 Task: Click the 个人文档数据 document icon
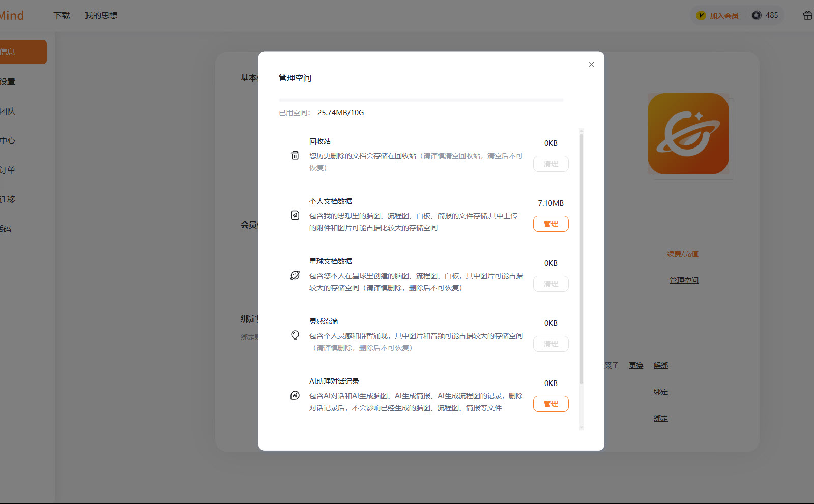(295, 215)
